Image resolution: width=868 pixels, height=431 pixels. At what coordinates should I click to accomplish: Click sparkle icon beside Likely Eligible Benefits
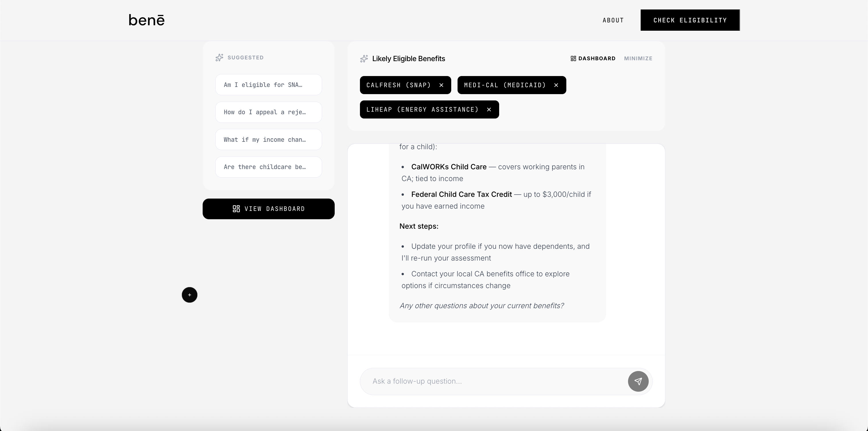(364, 59)
